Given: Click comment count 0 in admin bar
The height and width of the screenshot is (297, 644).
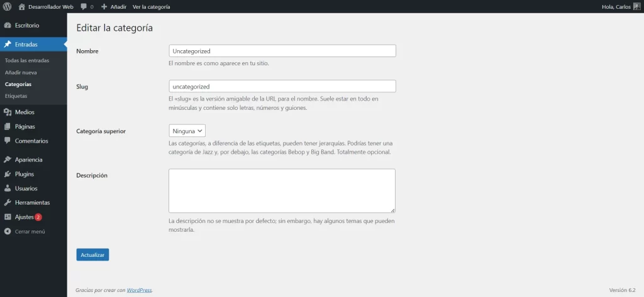Looking at the screenshot, I should [92, 7].
